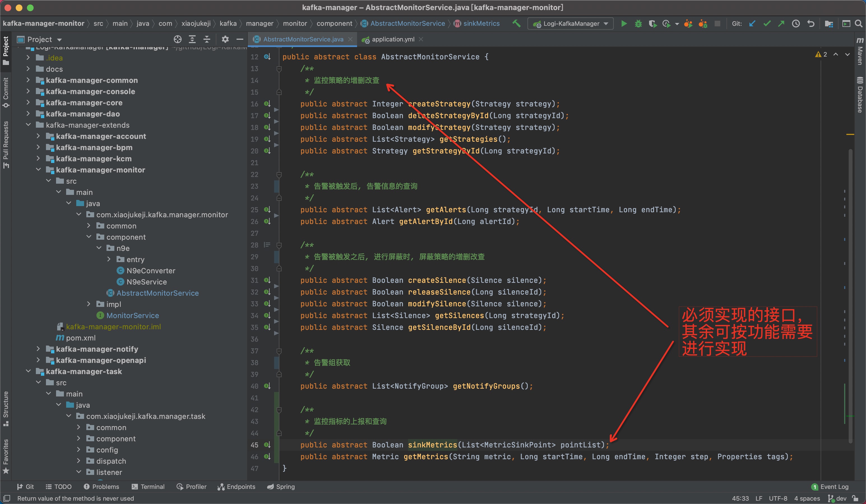Collapse the kafka-manager-monitor tree node
The image size is (866, 504).
click(x=38, y=170)
